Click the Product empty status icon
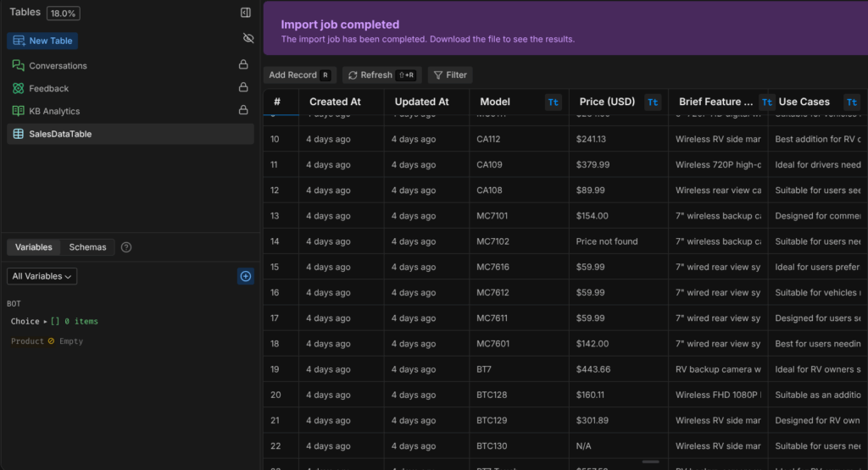Image resolution: width=868 pixels, height=470 pixels. 51,341
